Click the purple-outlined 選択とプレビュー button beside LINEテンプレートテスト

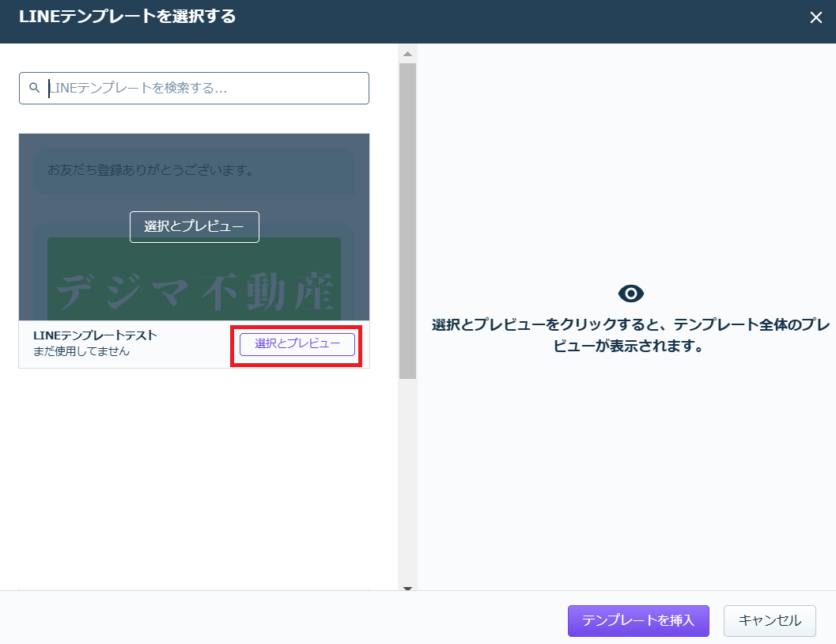pyautogui.click(x=297, y=344)
